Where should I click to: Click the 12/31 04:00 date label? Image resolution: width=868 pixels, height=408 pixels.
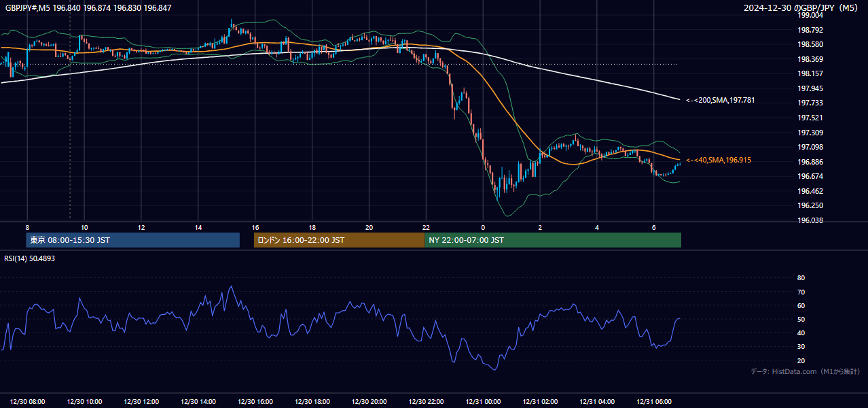coord(597,402)
